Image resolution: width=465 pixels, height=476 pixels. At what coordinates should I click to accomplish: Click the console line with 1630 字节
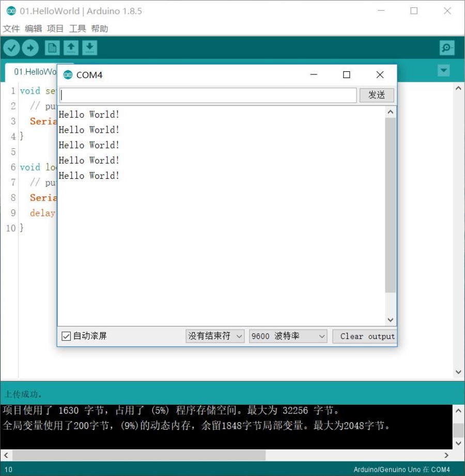click(171, 410)
